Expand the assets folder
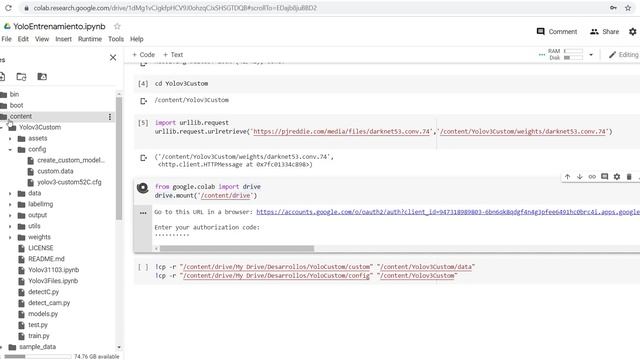Viewport: 640px width, 360px height. 10,139
